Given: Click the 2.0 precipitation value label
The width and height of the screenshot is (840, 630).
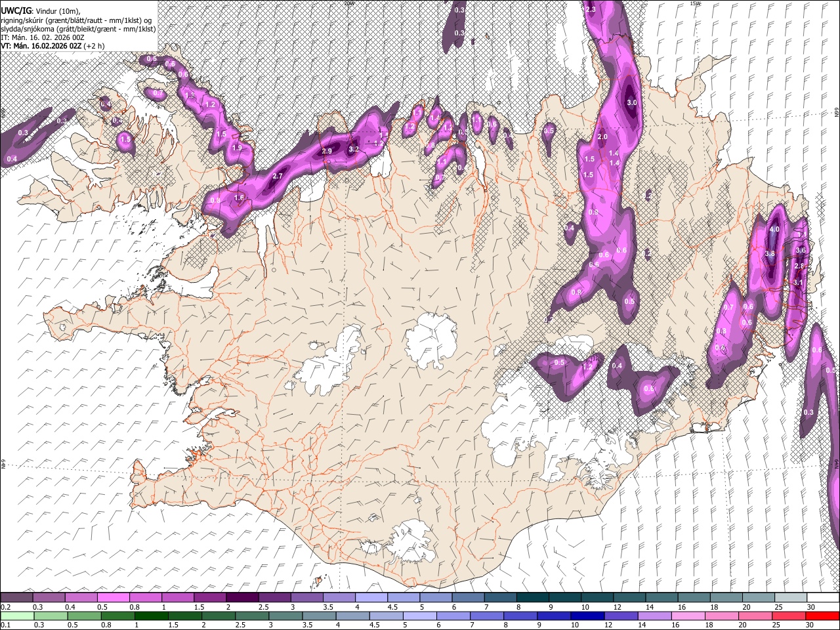Looking at the screenshot, I should coord(603,136).
